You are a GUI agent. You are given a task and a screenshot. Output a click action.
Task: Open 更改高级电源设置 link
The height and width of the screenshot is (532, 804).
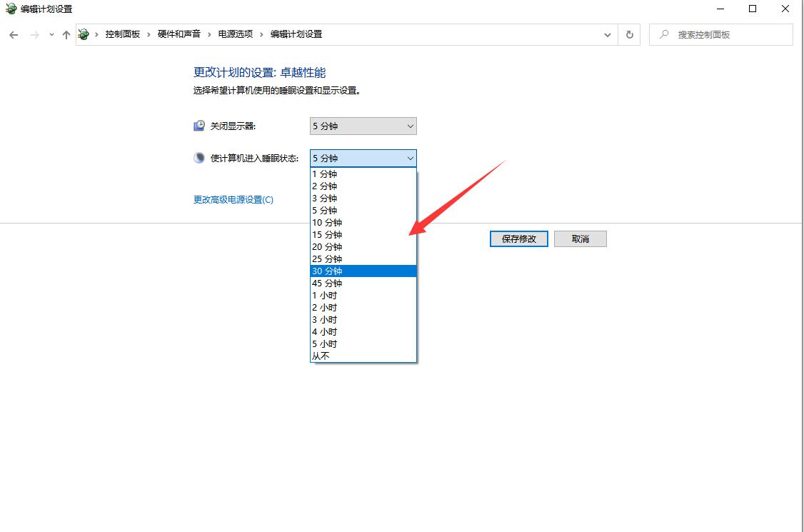click(x=233, y=199)
